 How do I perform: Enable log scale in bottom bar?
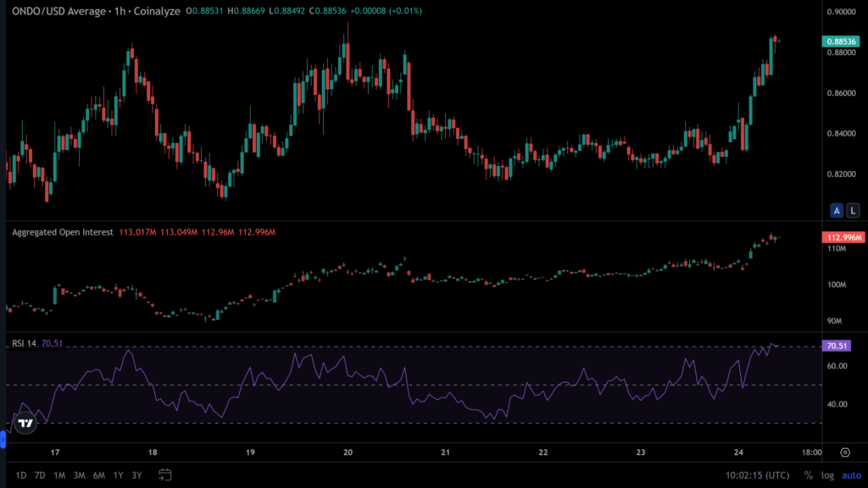click(x=826, y=474)
